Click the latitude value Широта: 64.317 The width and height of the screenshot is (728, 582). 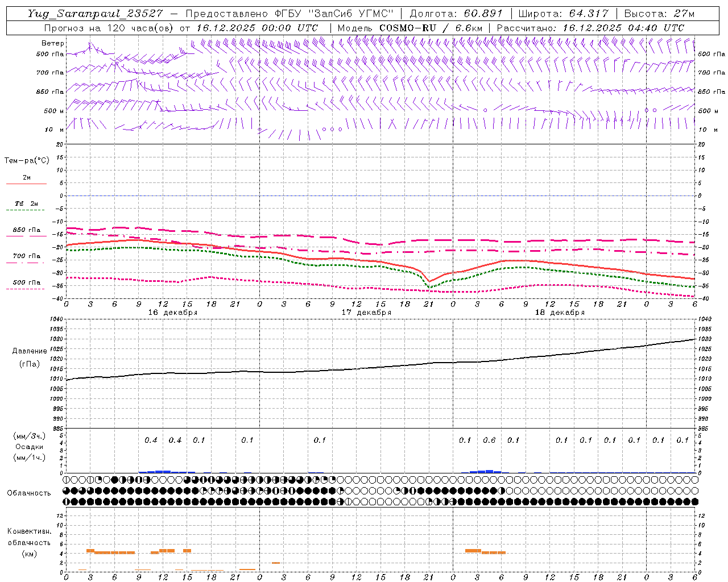pos(563,14)
